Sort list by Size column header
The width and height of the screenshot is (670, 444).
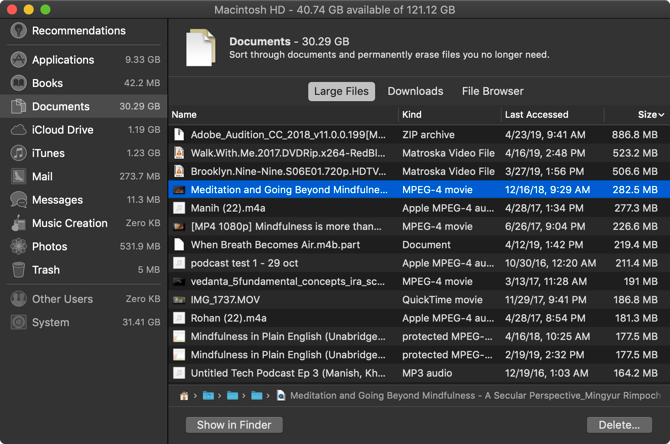(648, 115)
